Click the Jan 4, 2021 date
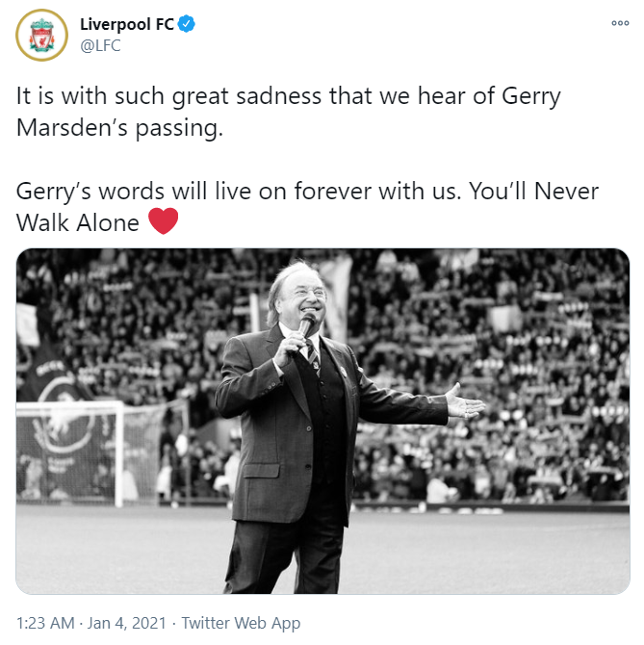 coord(128,623)
